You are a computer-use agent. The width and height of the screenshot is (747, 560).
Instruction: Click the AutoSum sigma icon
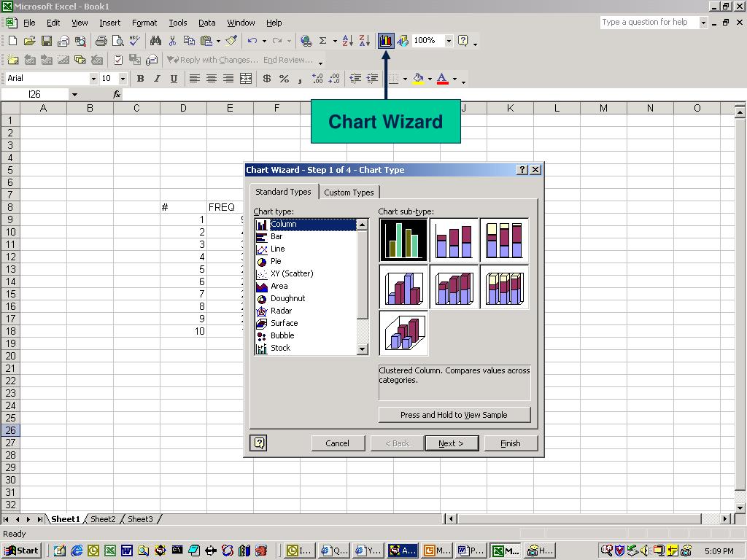pos(322,41)
